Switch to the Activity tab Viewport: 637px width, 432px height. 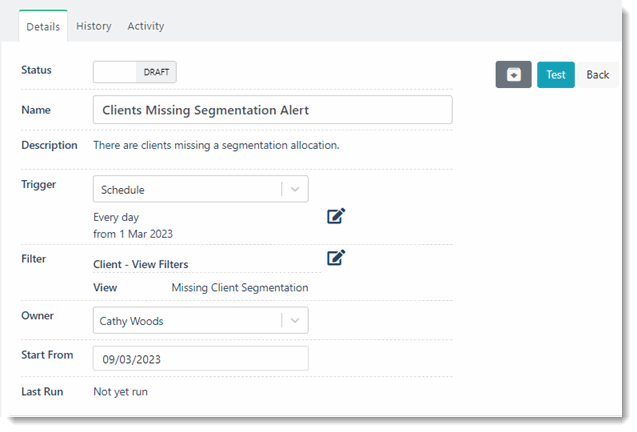pos(146,26)
